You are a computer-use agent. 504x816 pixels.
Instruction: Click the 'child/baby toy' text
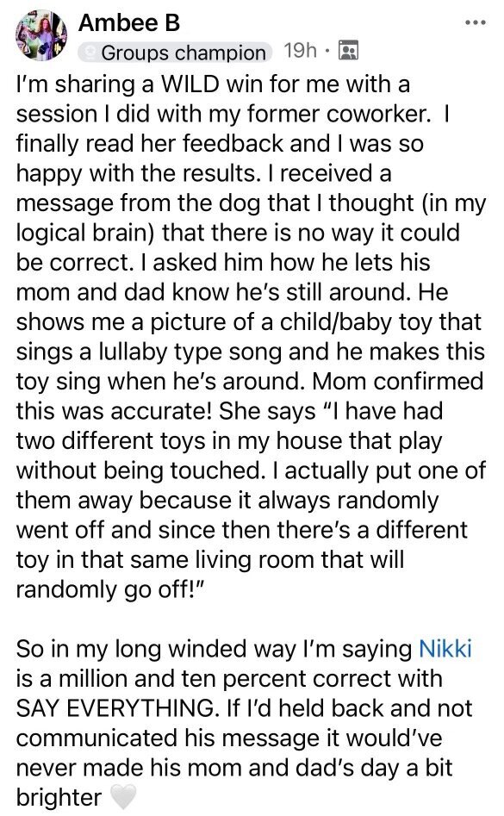357,322
